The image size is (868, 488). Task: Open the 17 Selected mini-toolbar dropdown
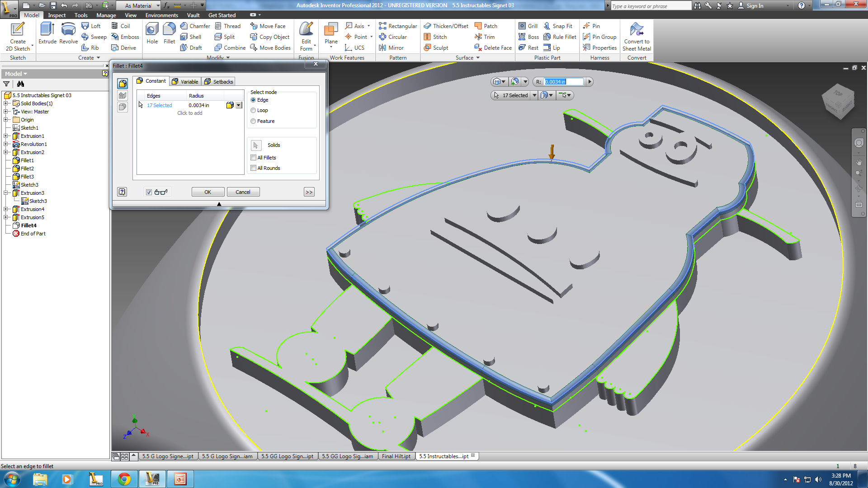tap(534, 95)
